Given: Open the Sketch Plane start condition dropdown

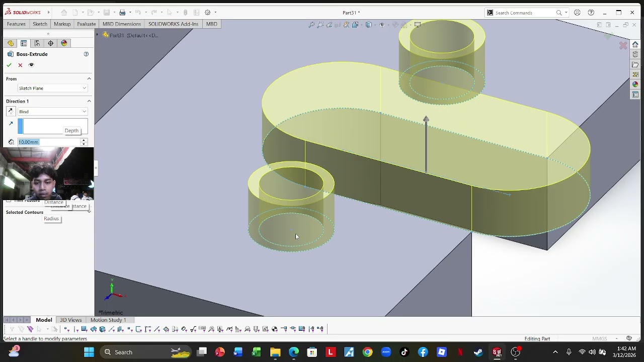Looking at the screenshot, I should [52, 88].
